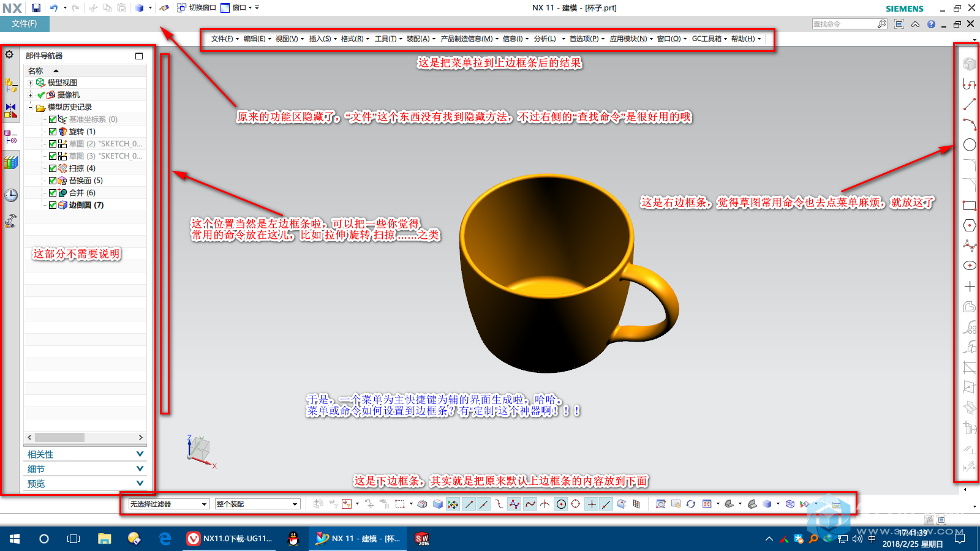Open the History clock sidebar icon
Viewport: 980px width, 551px height.
[10, 195]
